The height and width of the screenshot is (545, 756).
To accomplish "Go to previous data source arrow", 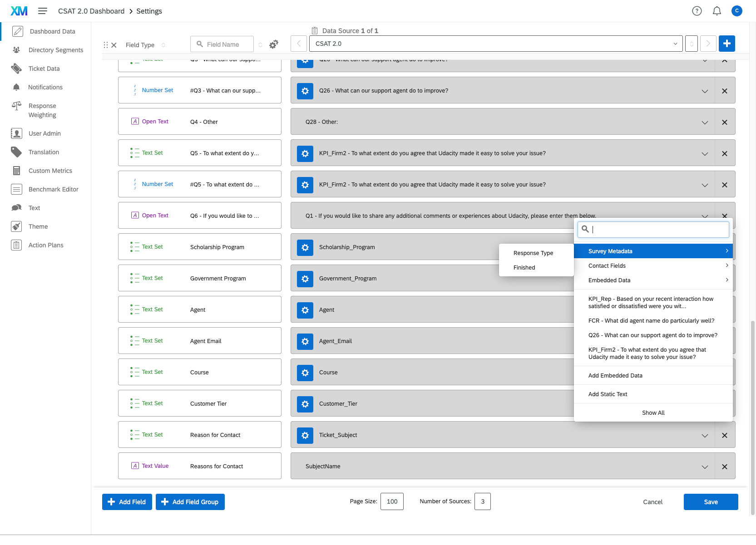I will click(x=299, y=44).
